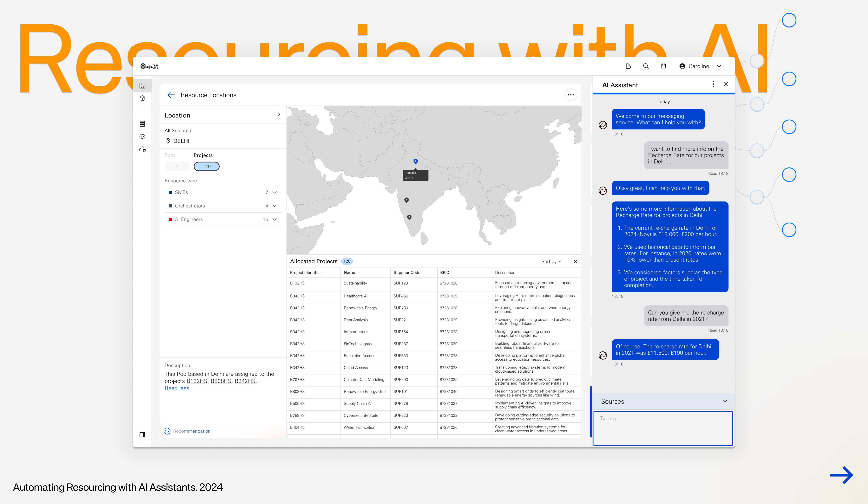
Task: Open the B808HS project link
Action: (221, 381)
